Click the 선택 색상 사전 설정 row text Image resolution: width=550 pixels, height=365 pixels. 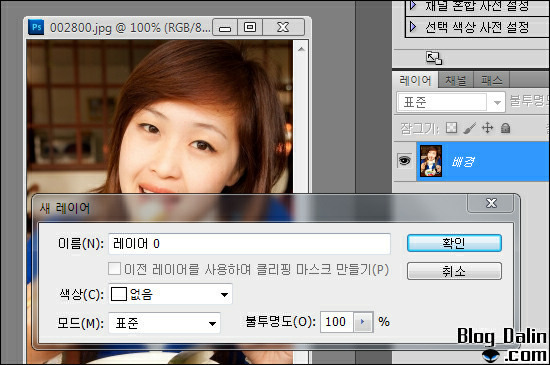point(477,27)
